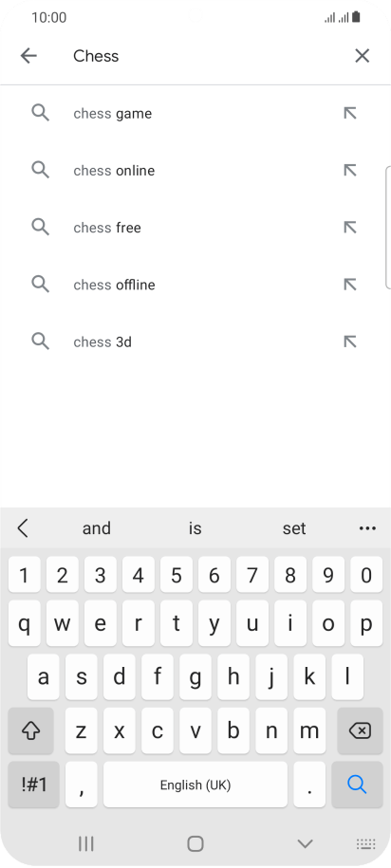Clear the Chess search text

point(362,56)
